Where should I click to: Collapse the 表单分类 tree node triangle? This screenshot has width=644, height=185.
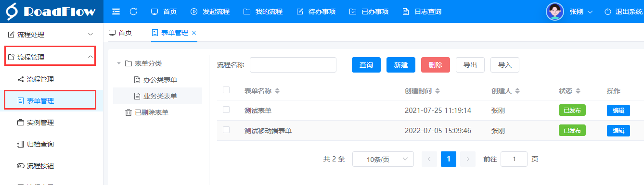click(119, 63)
